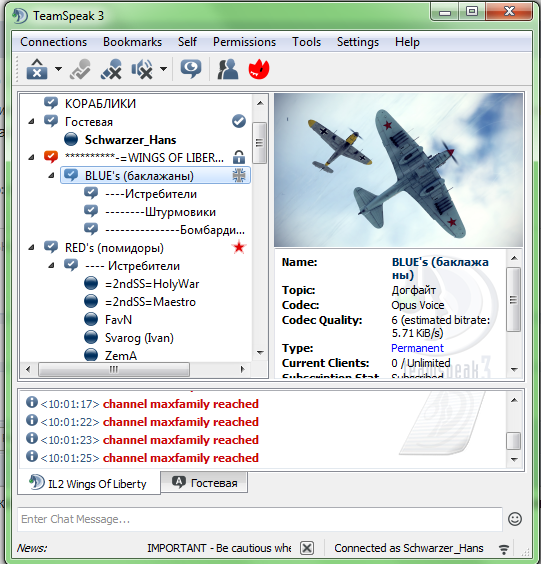Screen dimensions: 541x564
Task: Click the red channel icon of WINGS OF LIBER...
Action: (x=51, y=157)
